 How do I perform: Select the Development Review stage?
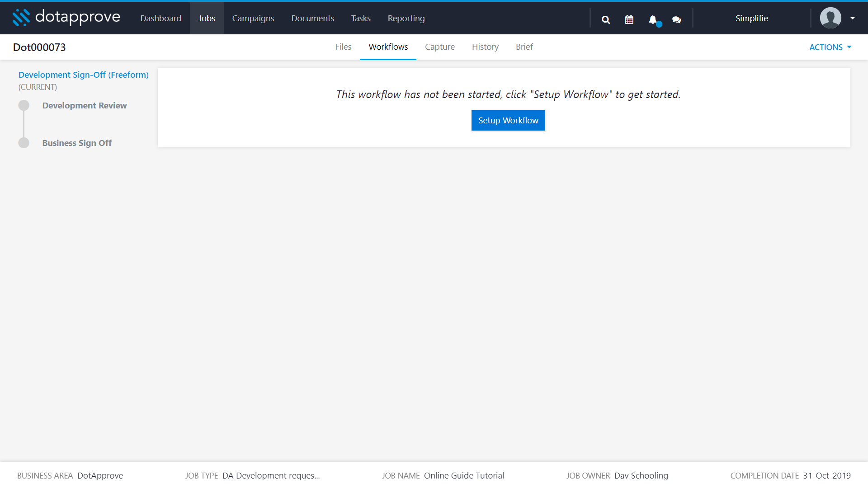pos(85,105)
